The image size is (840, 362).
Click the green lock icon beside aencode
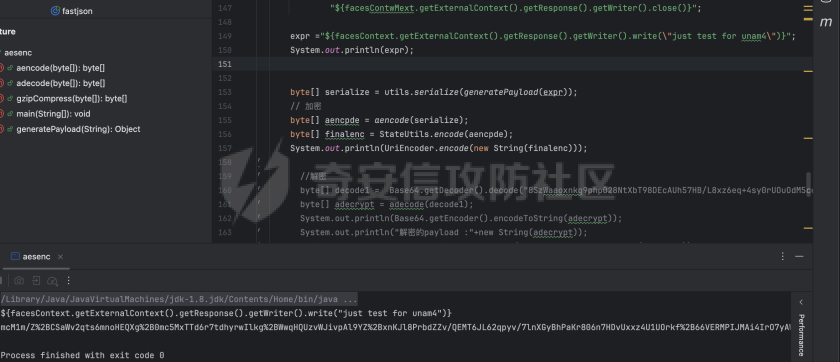pos(10,68)
